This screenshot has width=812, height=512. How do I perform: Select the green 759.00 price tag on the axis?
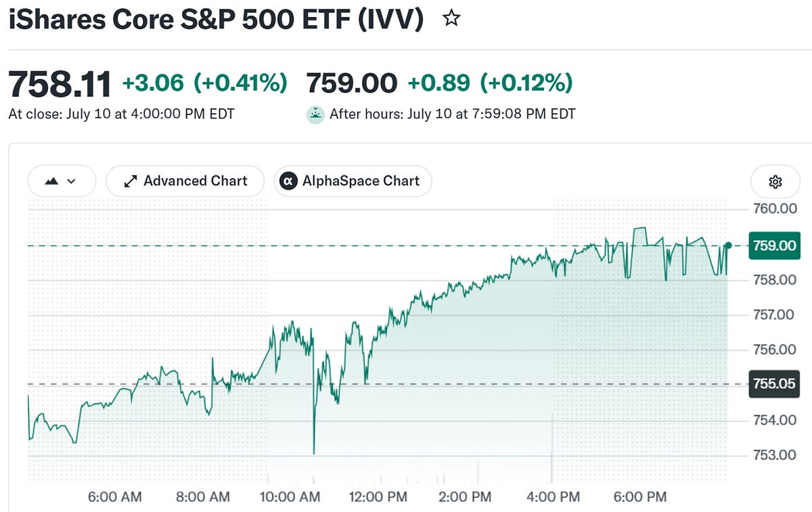[775, 245]
